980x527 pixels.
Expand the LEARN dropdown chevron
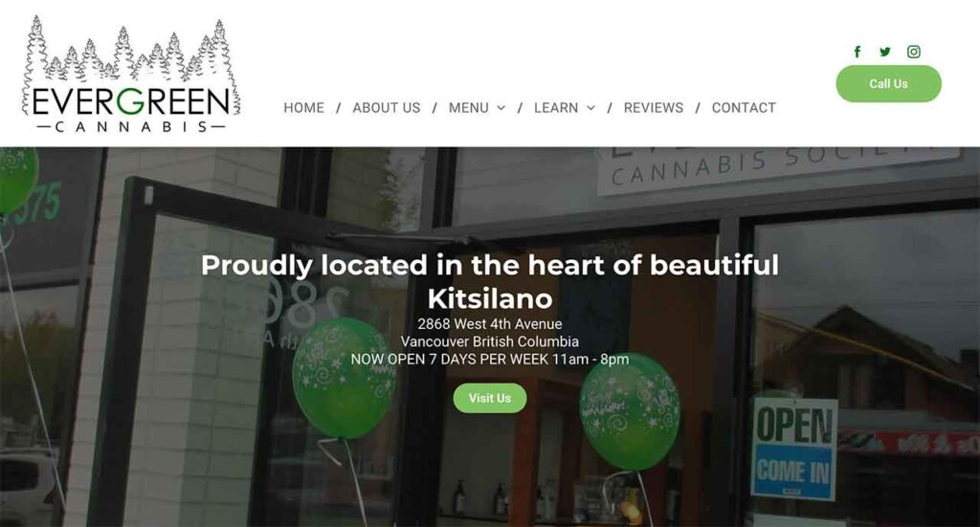point(590,108)
